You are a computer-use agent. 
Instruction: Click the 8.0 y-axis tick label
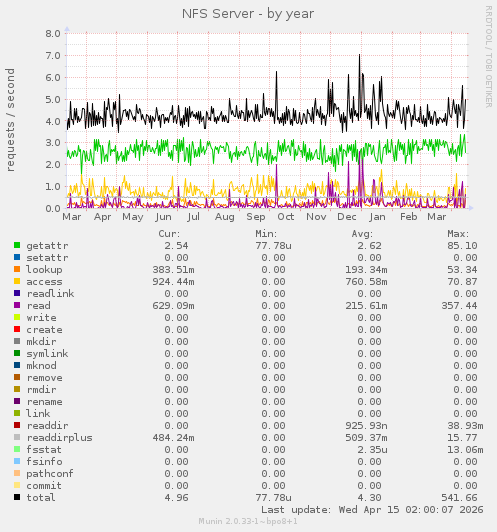click(53, 33)
